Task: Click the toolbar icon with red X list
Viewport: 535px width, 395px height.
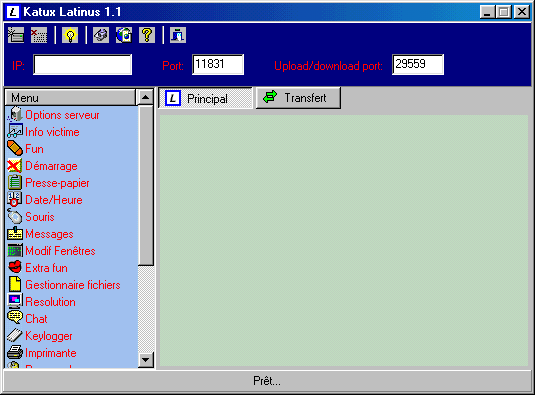Action: tap(39, 35)
